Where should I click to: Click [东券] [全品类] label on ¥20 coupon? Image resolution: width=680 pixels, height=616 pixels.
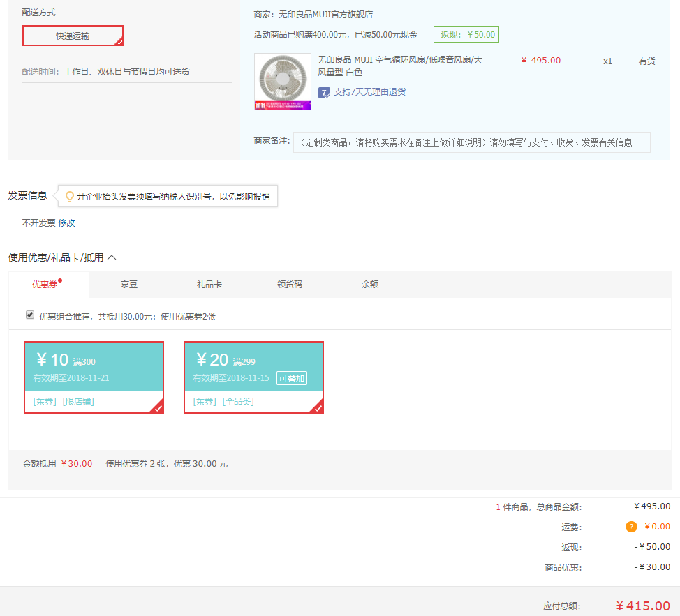tap(223, 402)
